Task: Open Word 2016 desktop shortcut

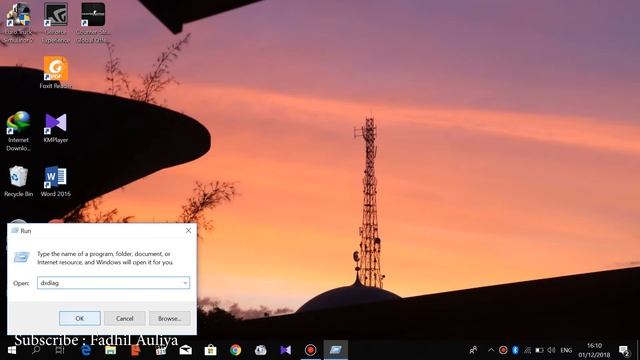Action: [x=56, y=182]
